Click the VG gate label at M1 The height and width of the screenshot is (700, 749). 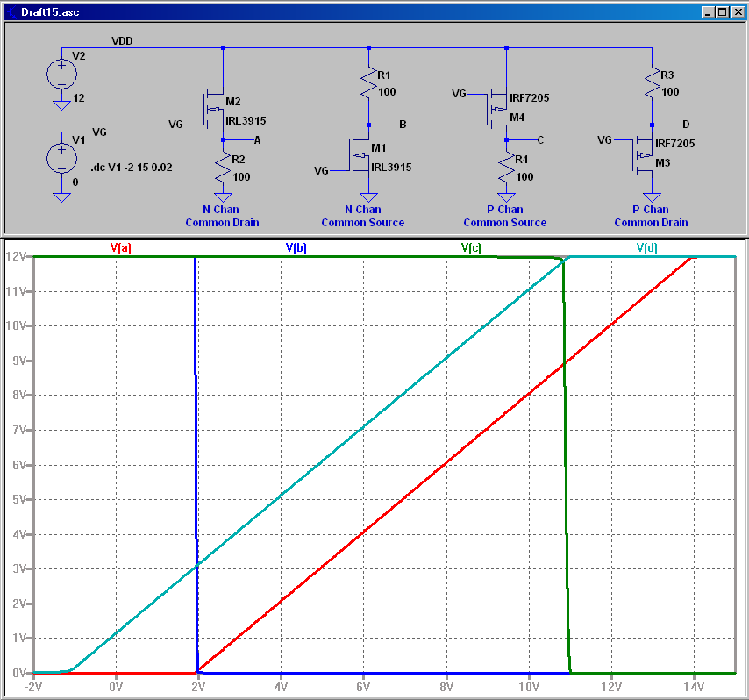(321, 170)
